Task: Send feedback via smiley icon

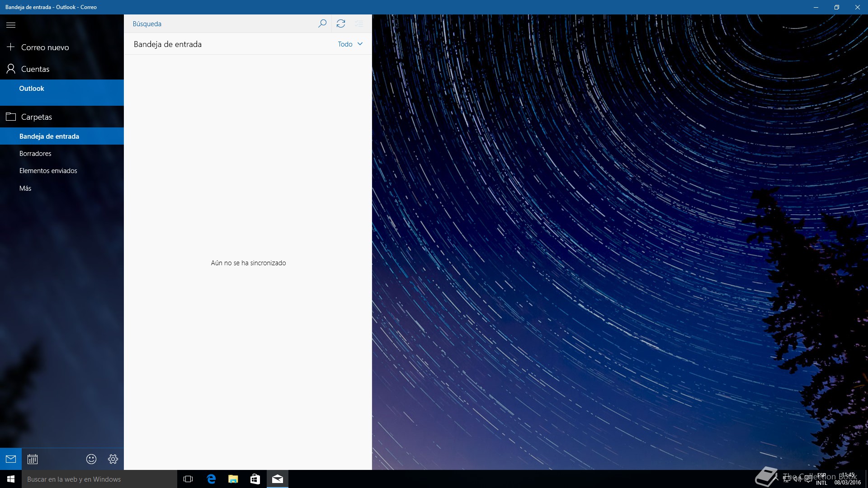Action: click(91, 459)
